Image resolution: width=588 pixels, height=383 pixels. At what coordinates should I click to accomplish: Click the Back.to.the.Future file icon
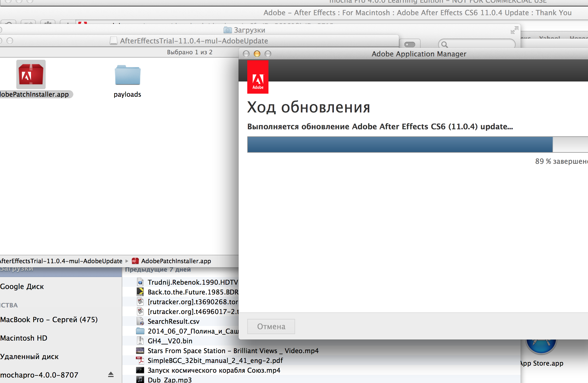[x=140, y=292]
